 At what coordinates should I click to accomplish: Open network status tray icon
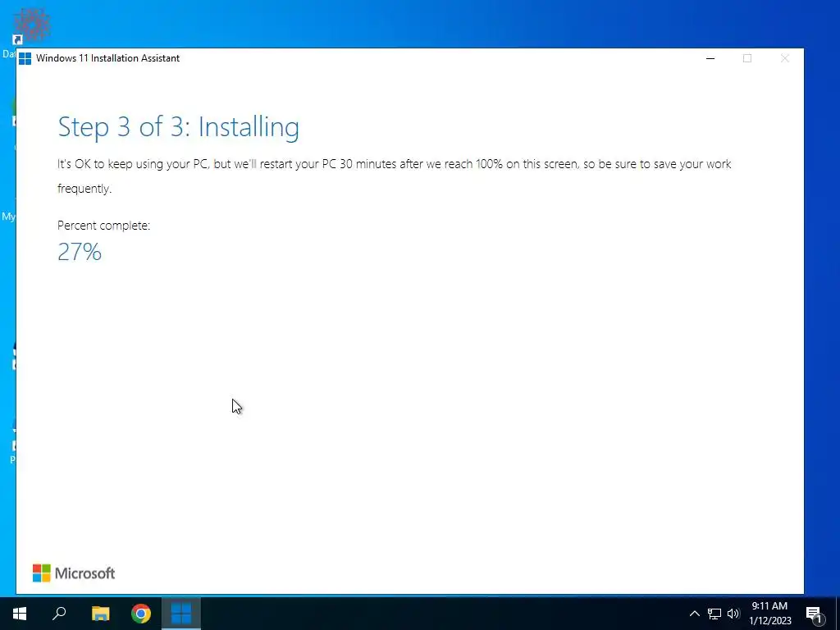point(714,614)
